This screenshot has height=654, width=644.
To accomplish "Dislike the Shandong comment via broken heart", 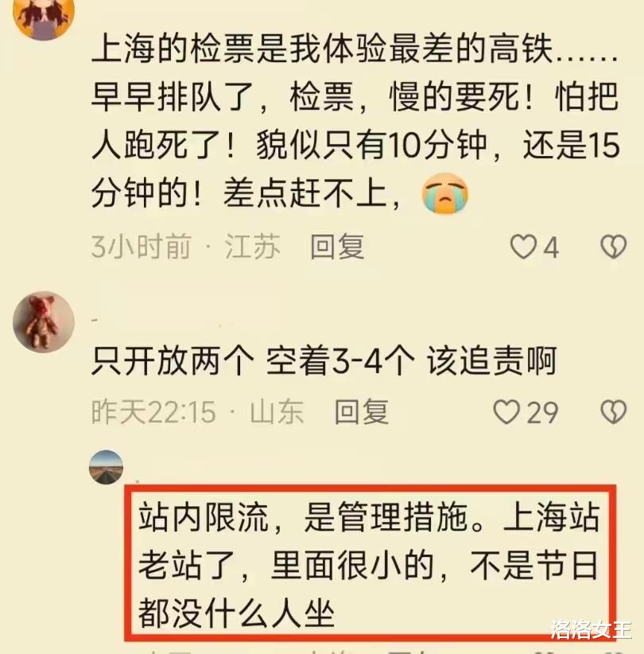I will coord(613,412).
